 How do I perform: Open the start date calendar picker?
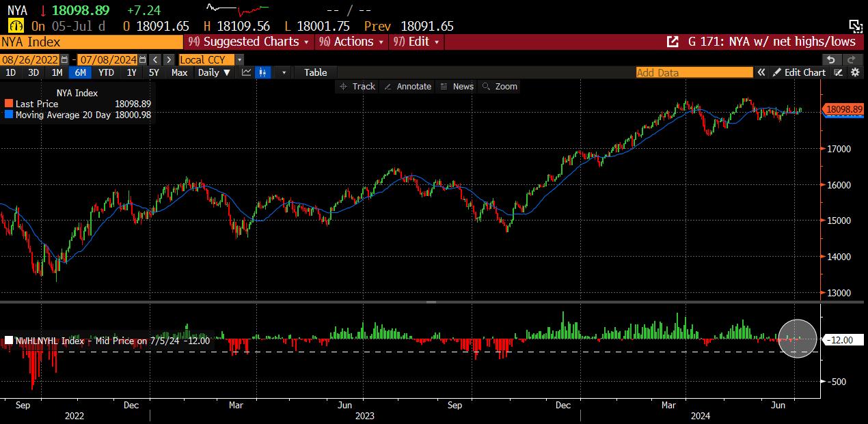point(65,59)
